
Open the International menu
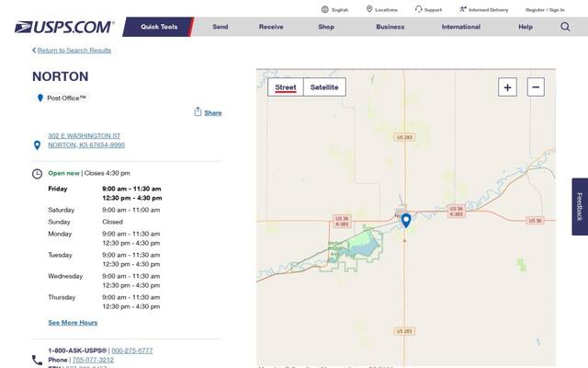click(461, 27)
